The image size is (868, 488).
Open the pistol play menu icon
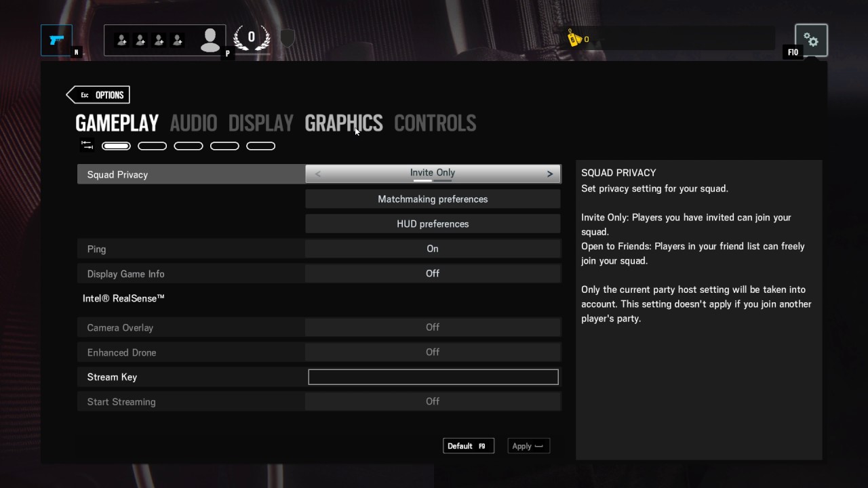[x=56, y=40]
